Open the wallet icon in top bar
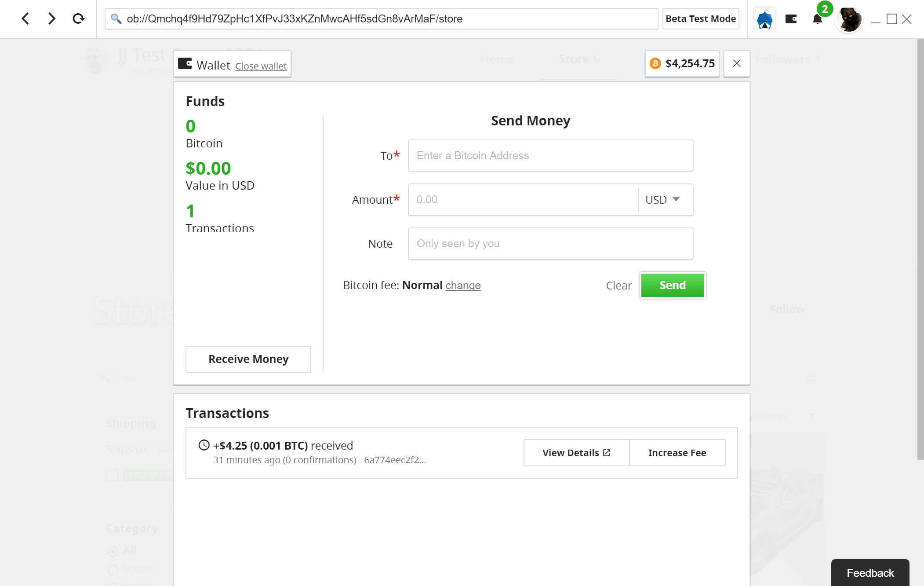Image resolution: width=924 pixels, height=586 pixels. pos(791,18)
